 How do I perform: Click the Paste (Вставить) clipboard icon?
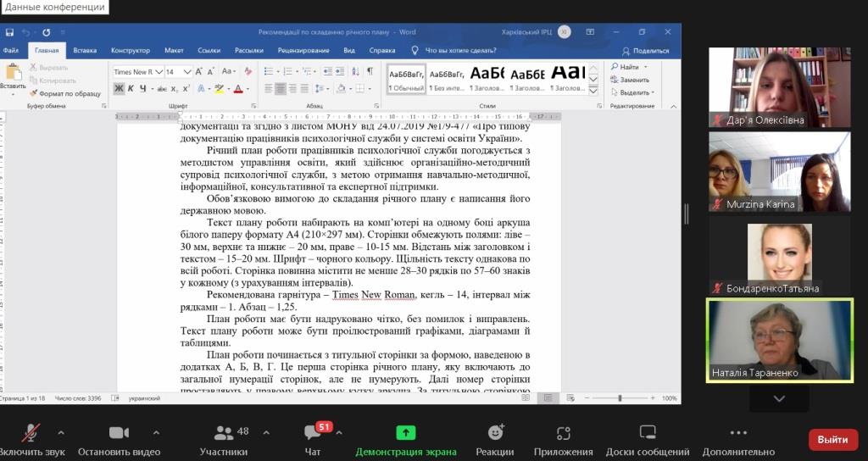pos(13,73)
